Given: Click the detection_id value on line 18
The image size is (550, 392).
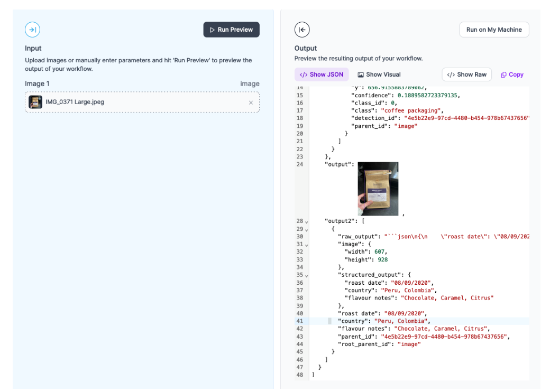Looking at the screenshot, I should coord(466,118).
